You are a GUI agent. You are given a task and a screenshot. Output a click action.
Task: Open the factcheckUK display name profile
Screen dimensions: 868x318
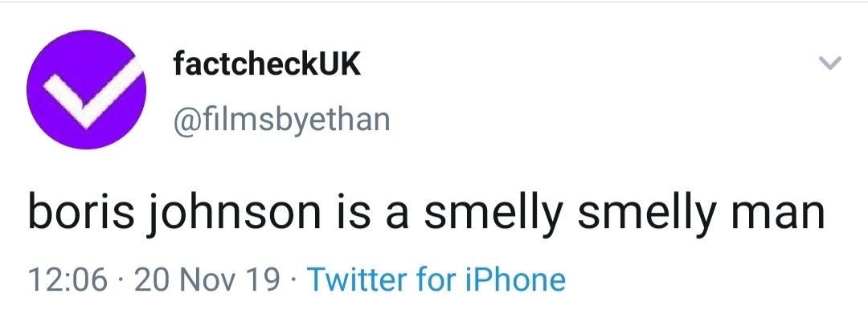pyautogui.click(x=267, y=63)
